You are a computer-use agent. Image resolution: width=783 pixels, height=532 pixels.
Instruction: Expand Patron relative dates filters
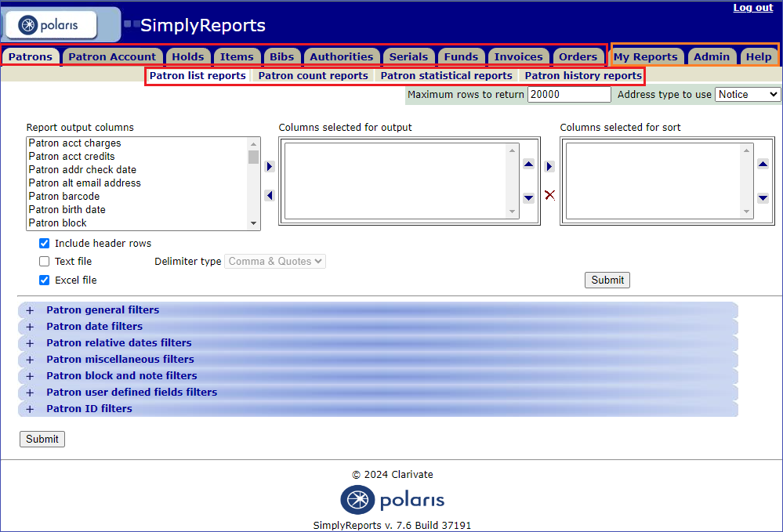click(x=30, y=343)
